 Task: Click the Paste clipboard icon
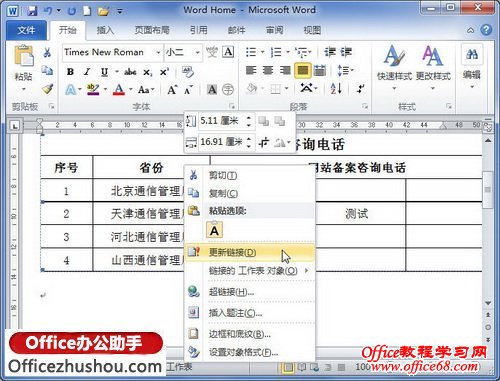coord(23,55)
